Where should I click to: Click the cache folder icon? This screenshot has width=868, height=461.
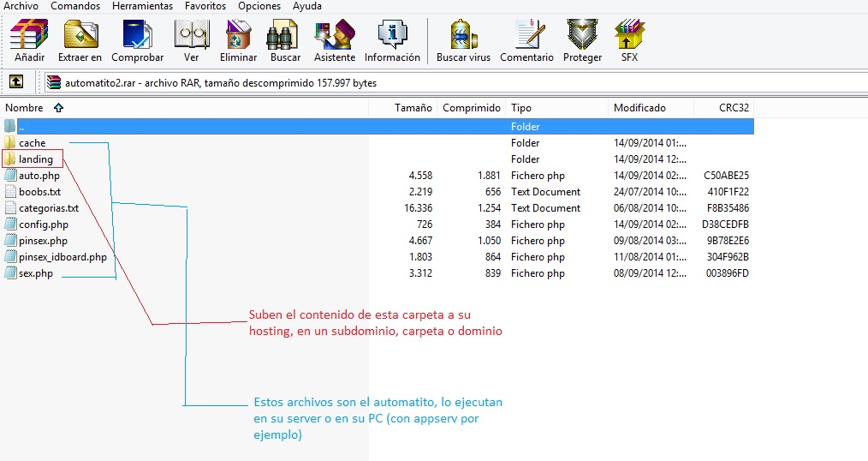coord(10,142)
